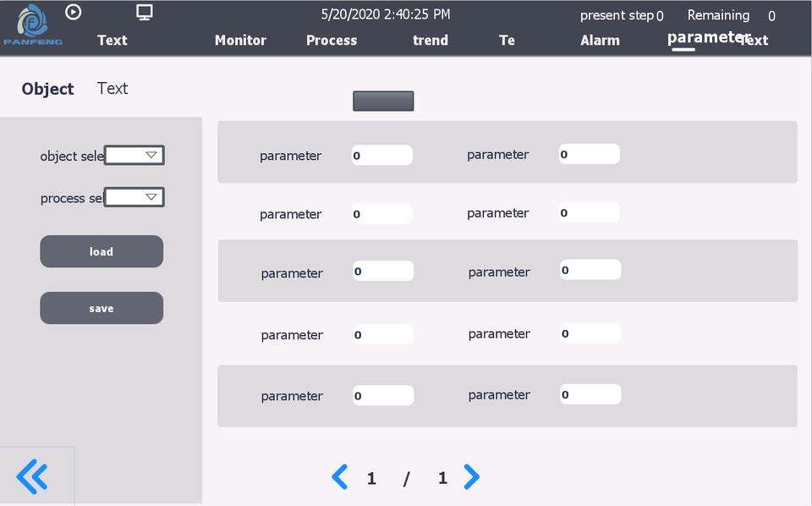Collapse sidebar with double-left chevron icon

point(32,477)
